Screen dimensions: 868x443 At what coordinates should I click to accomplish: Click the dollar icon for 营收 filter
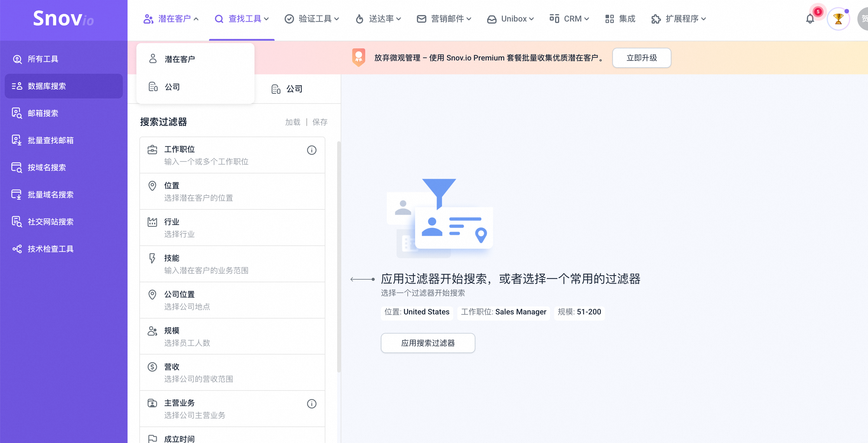point(152,367)
